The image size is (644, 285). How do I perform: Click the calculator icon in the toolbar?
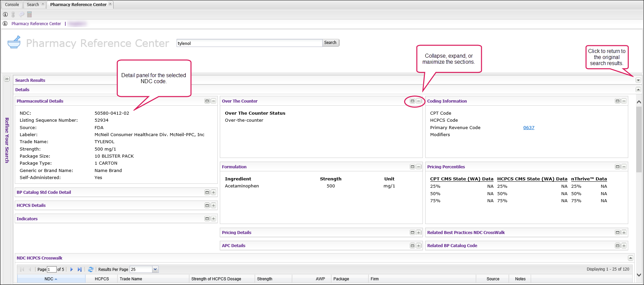[29, 14]
